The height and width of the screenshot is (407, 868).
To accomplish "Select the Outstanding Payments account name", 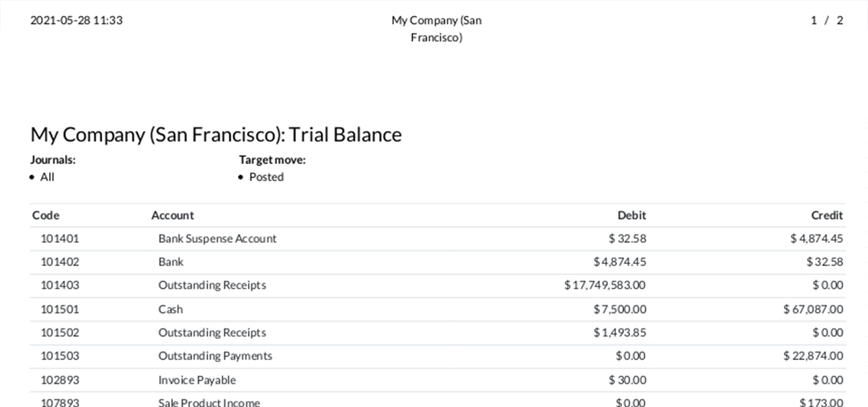I will point(215,356).
